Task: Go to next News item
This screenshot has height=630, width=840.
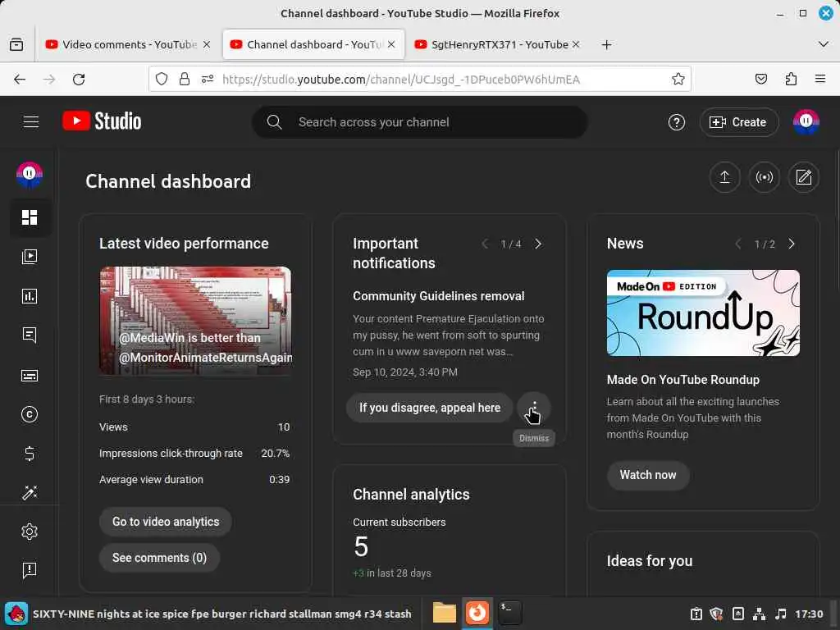Action: pos(792,244)
